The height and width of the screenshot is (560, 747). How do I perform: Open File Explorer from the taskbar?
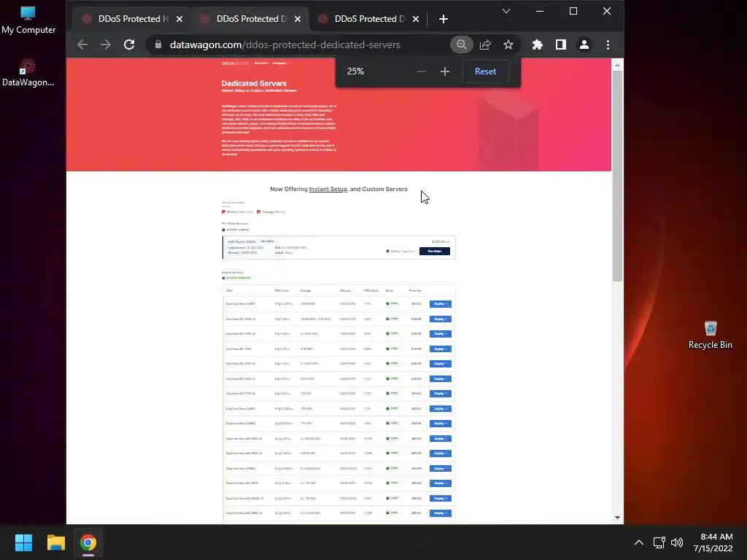[x=55, y=542]
